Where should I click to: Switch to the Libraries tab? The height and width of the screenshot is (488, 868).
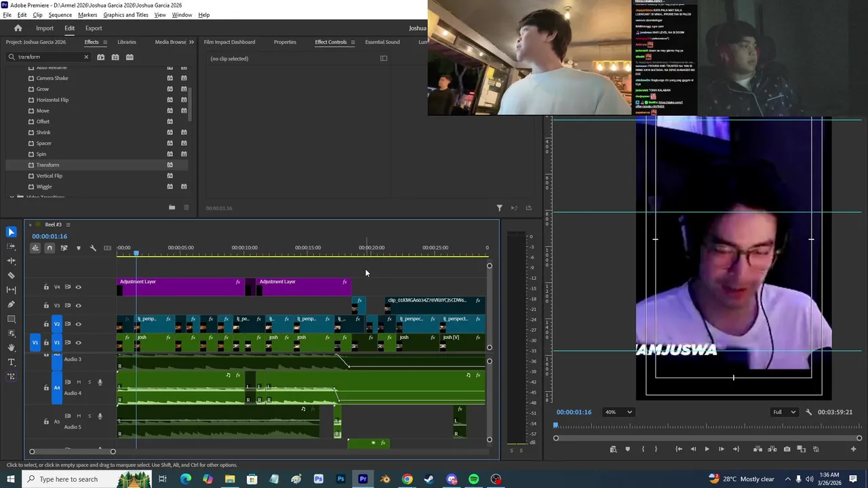(x=127, y=42)
